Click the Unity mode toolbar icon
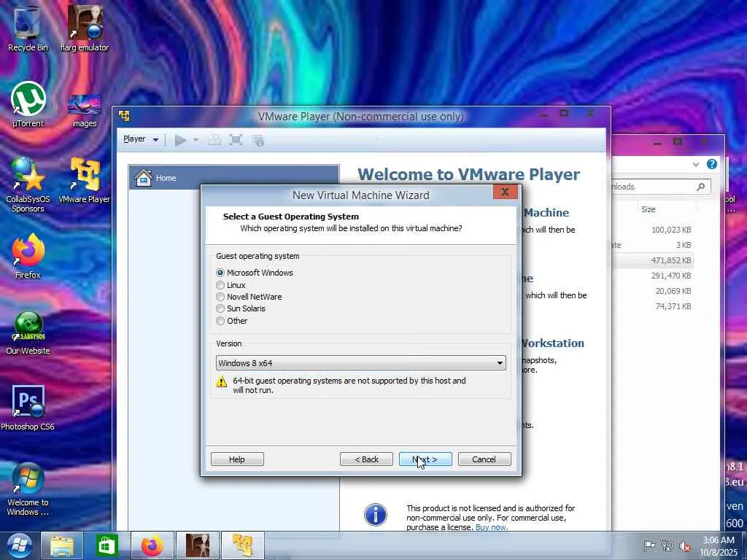747x560 pixels. pos(258,140)
